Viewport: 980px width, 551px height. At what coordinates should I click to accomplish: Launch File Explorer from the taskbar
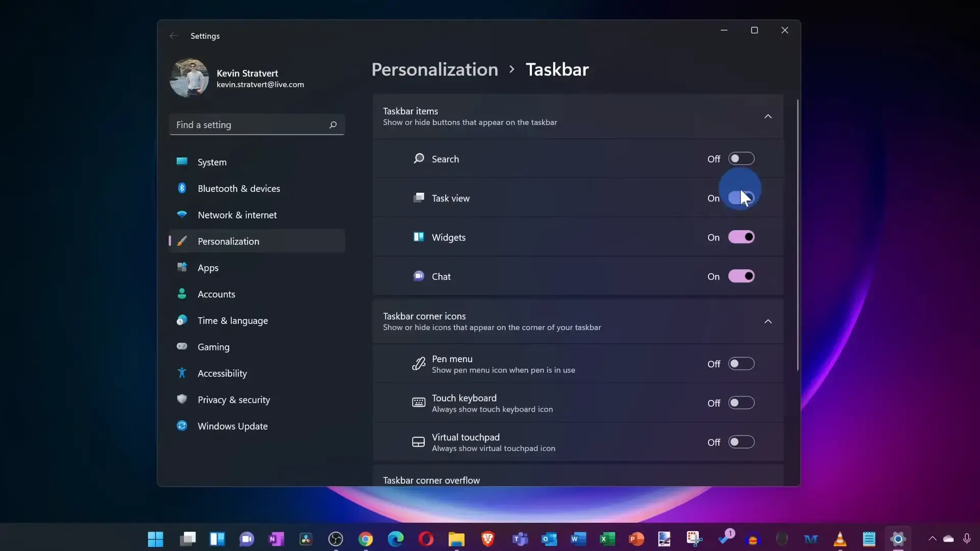point(456,539)
